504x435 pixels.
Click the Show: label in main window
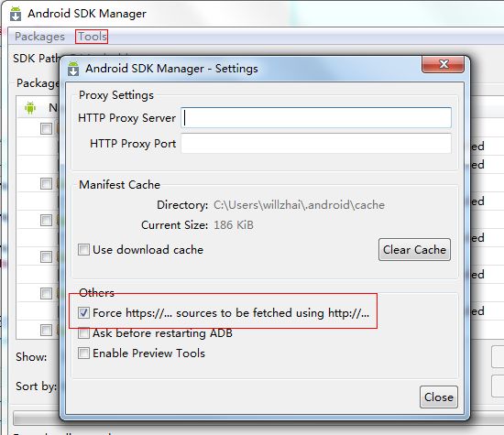tap(31, 357)
